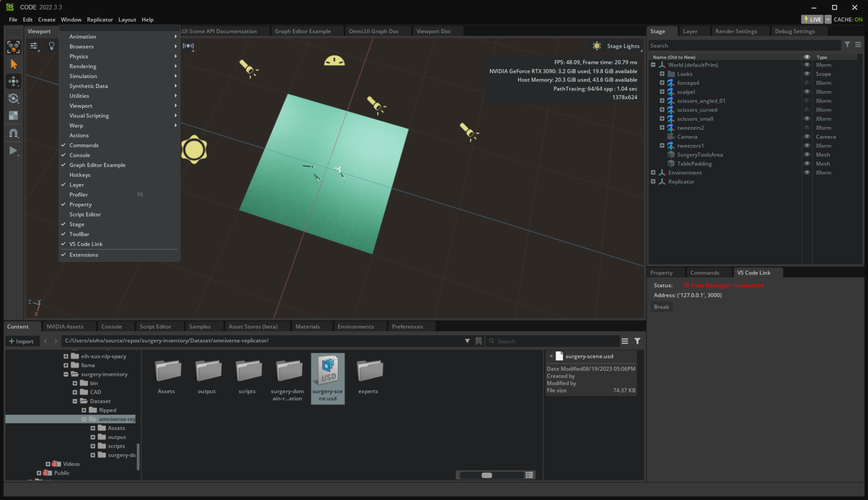
Task: Click the Stage panel filter icon
Action: click(847, 45)
